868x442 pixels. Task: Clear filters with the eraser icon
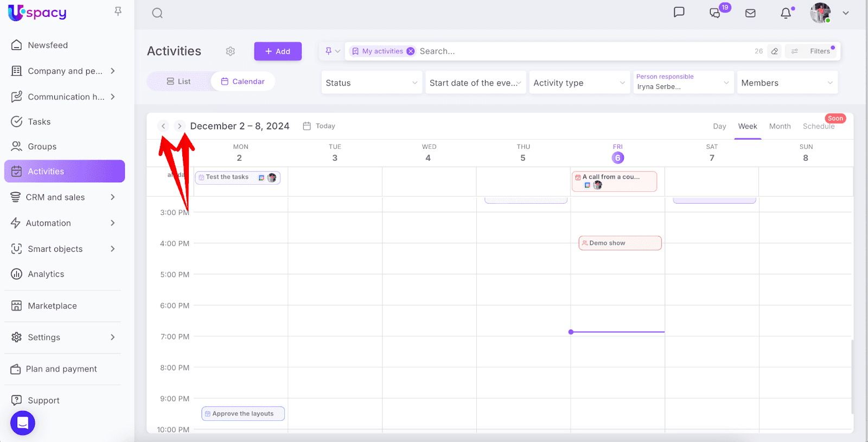tap(775, 51)
